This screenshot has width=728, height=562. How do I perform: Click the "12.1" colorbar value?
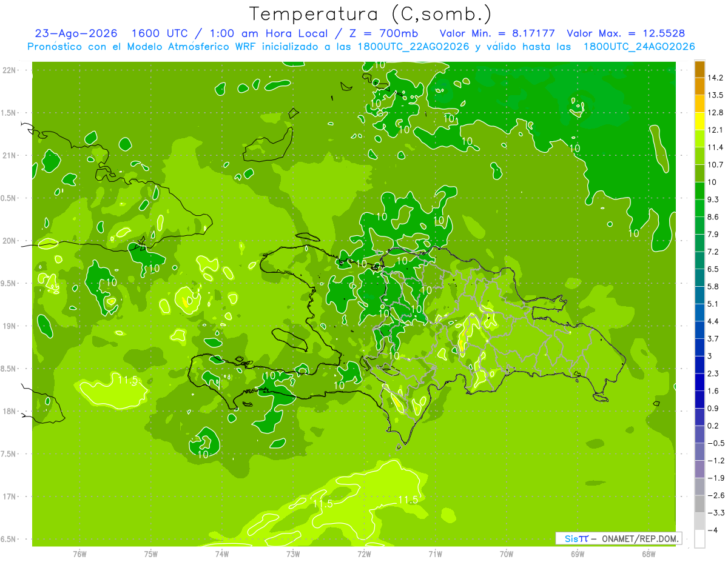click(x=715, y=130)
